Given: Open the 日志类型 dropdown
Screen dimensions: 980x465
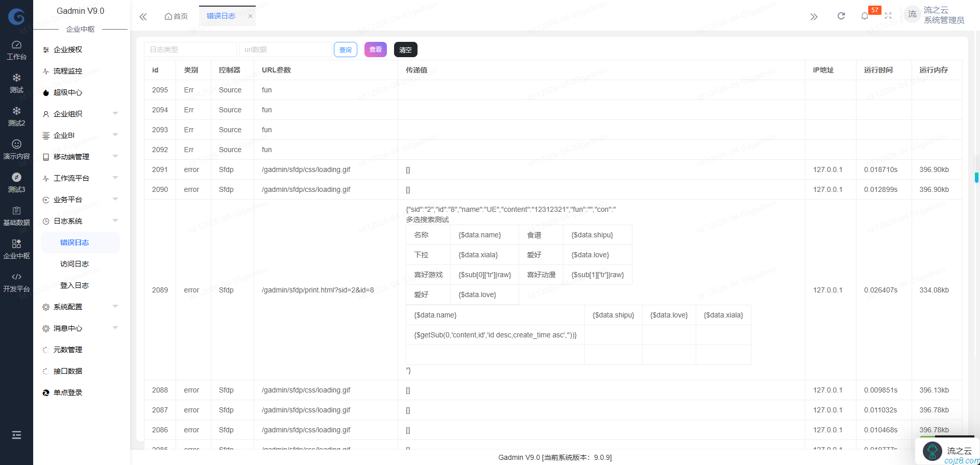Looking at the screenshot, I should [x=190, y=49].
